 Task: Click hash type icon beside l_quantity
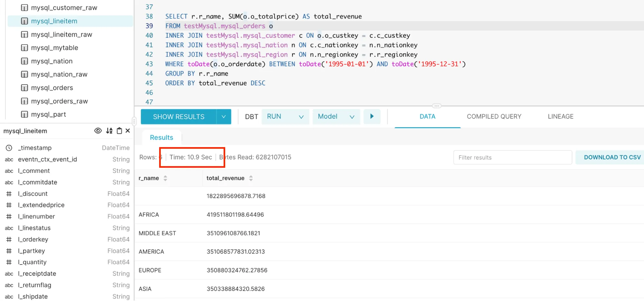point(9,262)
